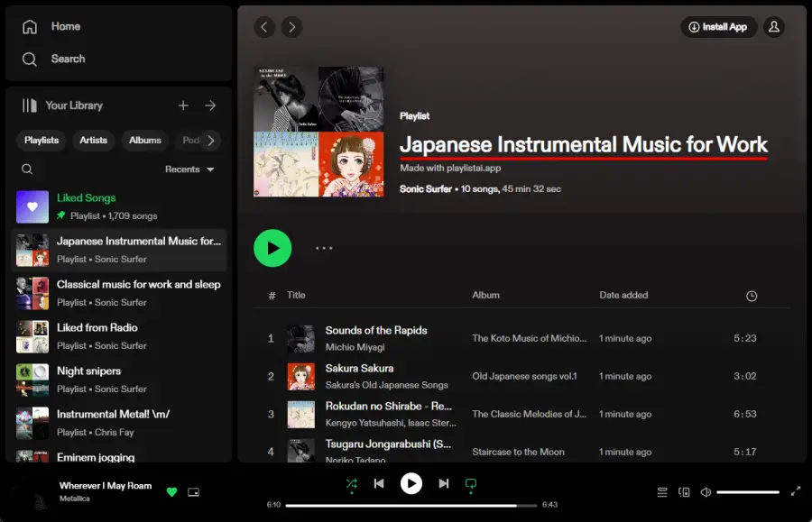Unlike current song with green heart
The width and height of the screenshot is (812, 522).
pyautogui.click(x=171, y=491)
